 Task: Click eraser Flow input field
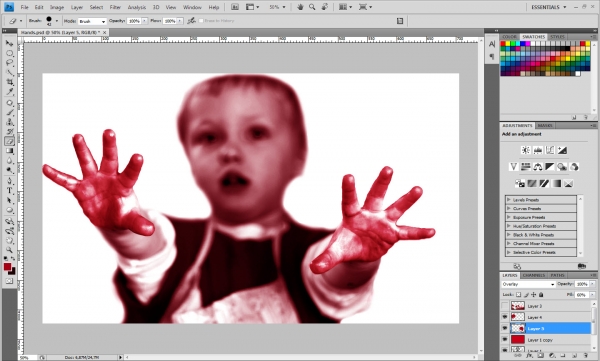(x=170, y=21)
